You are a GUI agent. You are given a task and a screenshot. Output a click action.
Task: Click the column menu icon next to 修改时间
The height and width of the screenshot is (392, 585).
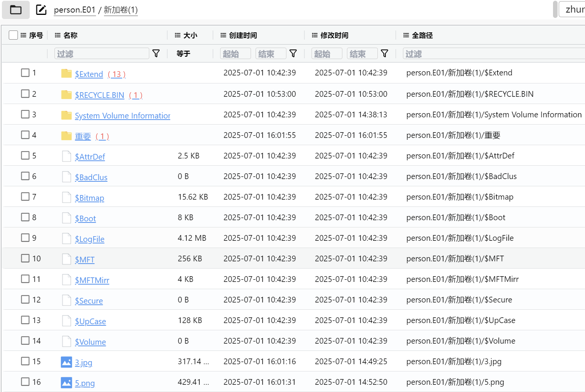click(315, 35)
